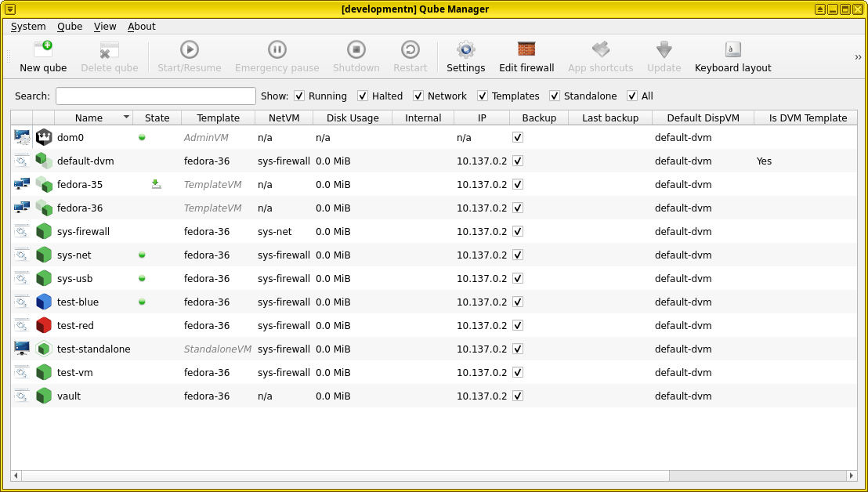
Task: Shutdown the selected qube
Action: 356,55
